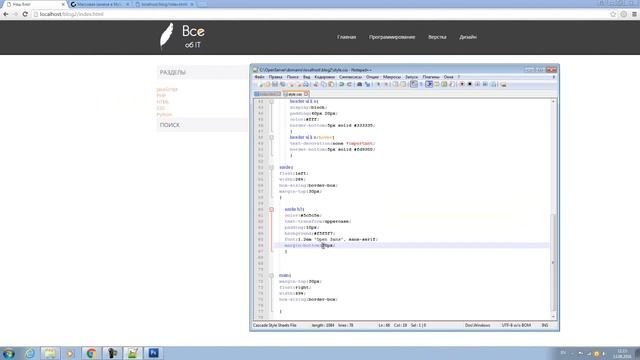Click the browser Back arrow

point(6,14)
